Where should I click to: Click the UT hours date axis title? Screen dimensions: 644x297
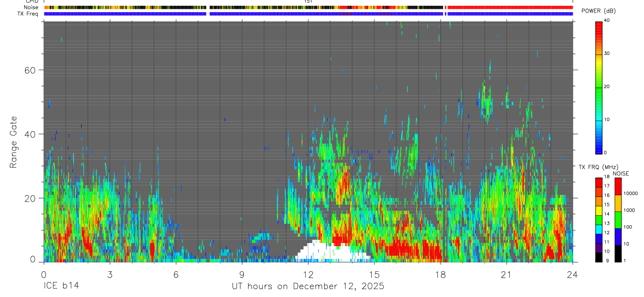click(x=308, y=287)
